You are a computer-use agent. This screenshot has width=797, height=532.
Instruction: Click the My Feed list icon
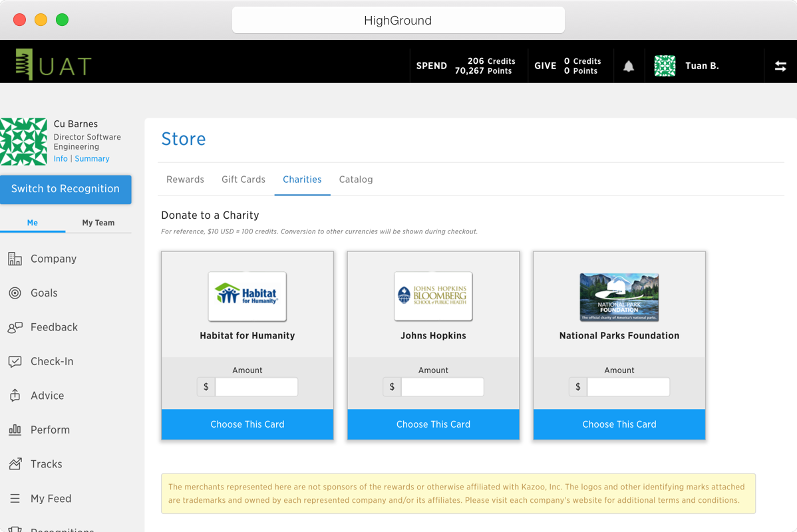pyautogui.click(x=15, y=499)
